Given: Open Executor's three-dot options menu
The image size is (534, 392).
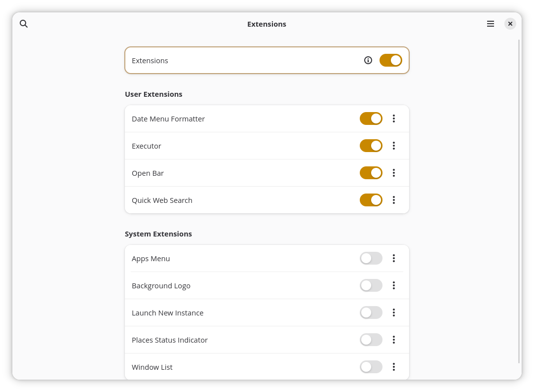Looking at the screenshot, I should click(394, 146).
